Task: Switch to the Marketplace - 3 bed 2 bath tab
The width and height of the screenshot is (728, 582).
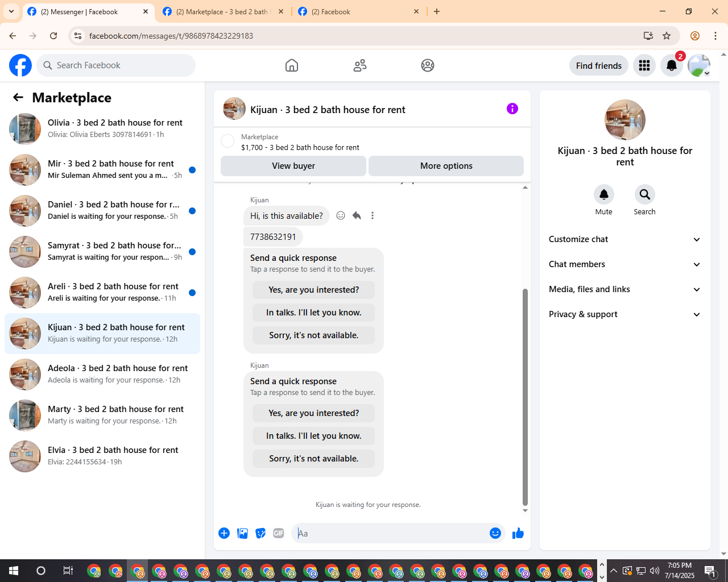Action: coord(223,11)
